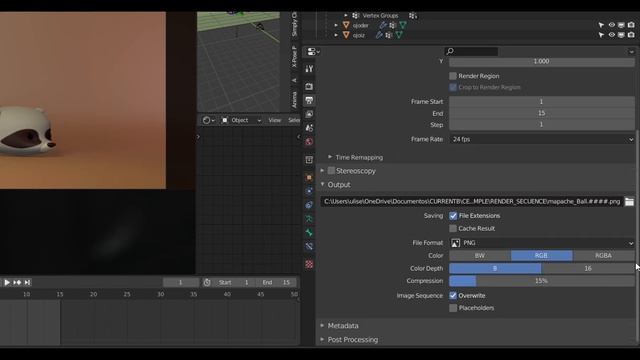Hide ojoiz using its eye icon

pyautogui.click(x=611, y=35)
